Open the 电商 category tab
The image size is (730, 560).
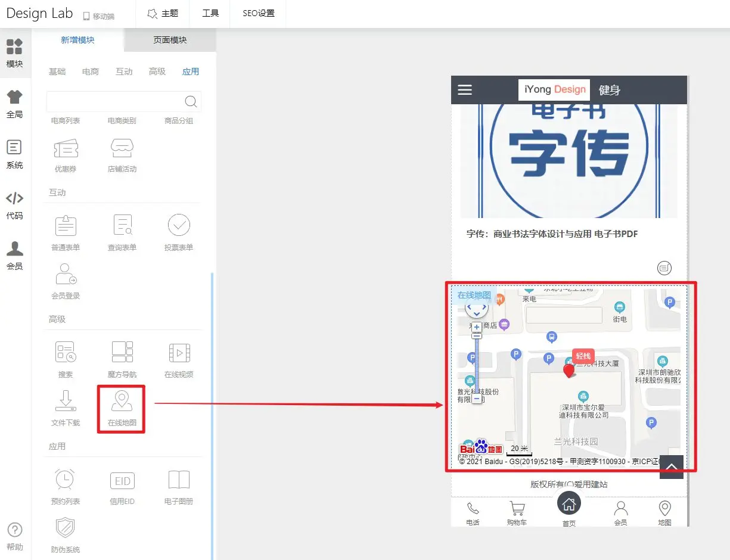click(x=91, y=71)
